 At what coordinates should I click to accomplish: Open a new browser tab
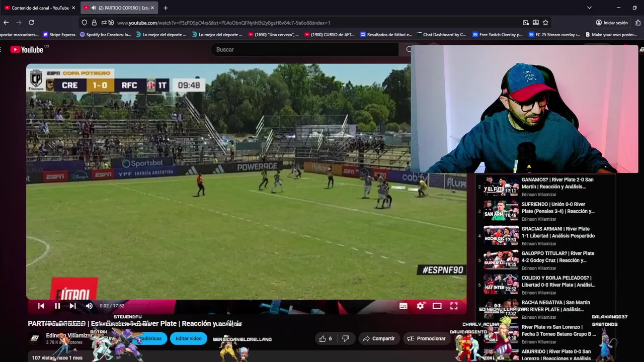click(x=166, y=8)
